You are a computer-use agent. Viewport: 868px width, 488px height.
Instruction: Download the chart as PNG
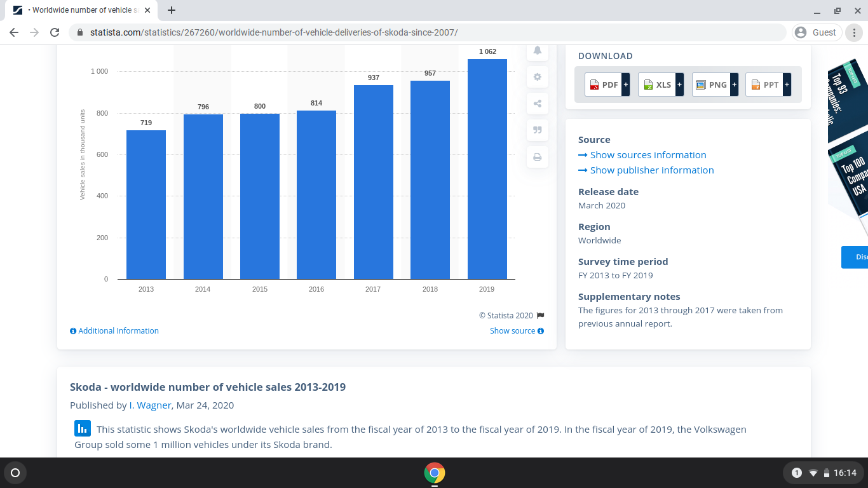pos(715,85)
